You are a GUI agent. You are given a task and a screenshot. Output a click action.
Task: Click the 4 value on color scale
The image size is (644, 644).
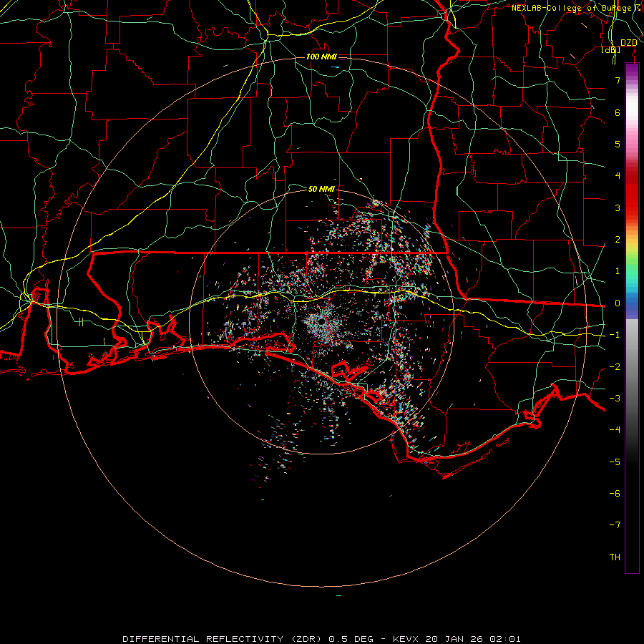pyautogui.click(x=618, y=176)
